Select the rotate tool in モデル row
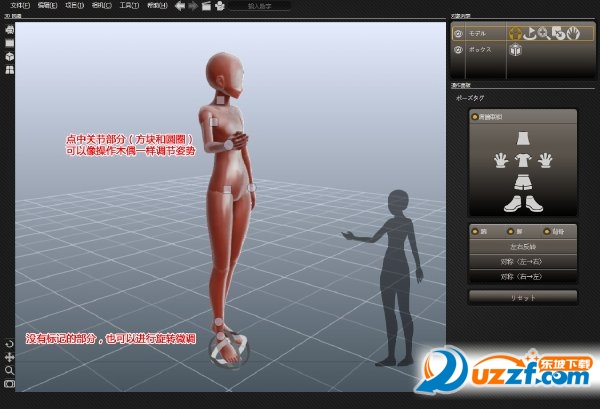Viewport: 600px width, 409px height. coord(530,34)
